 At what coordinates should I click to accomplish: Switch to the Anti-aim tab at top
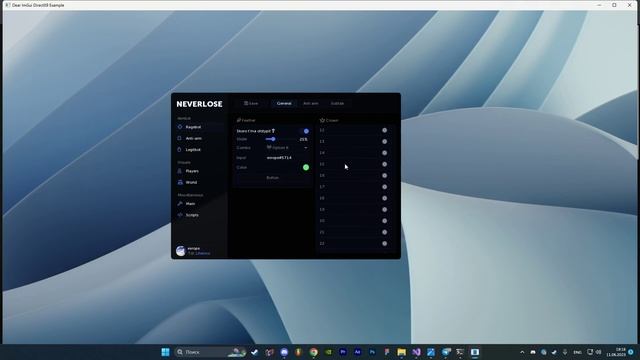tap(311, 104)
